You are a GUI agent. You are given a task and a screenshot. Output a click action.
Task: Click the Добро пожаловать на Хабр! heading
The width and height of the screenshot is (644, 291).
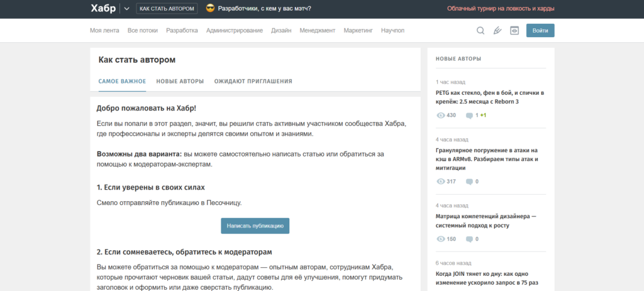pos(146,108)
